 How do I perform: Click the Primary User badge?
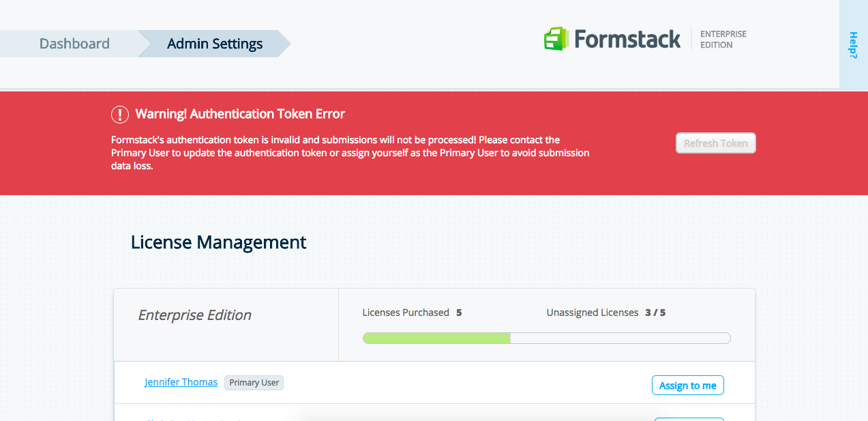(254, 383)
